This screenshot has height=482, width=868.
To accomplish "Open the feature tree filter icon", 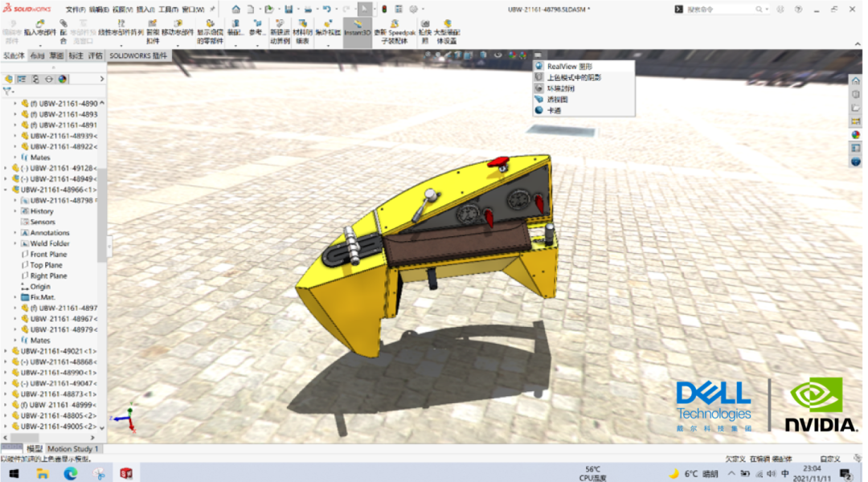I will (x=9, y=92).
